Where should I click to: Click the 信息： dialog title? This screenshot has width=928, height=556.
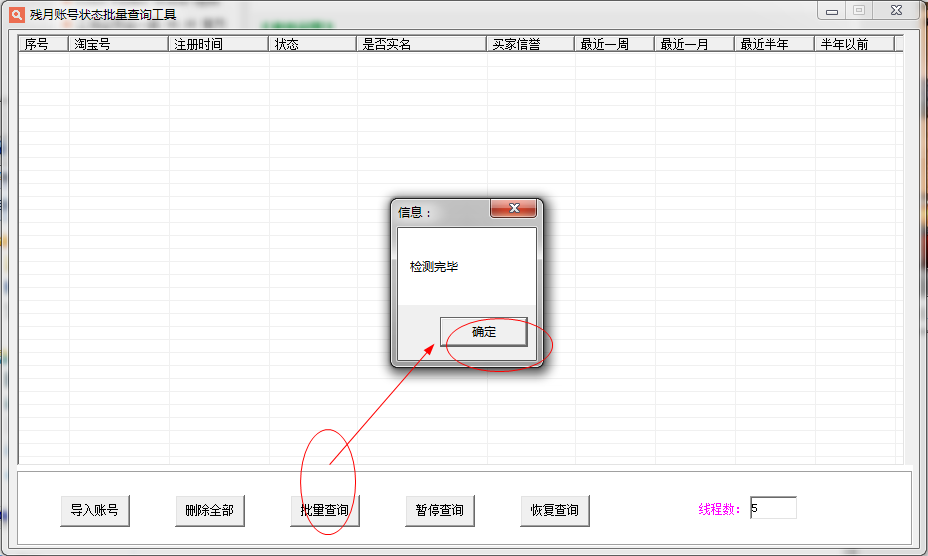click(x=415, y=213)
